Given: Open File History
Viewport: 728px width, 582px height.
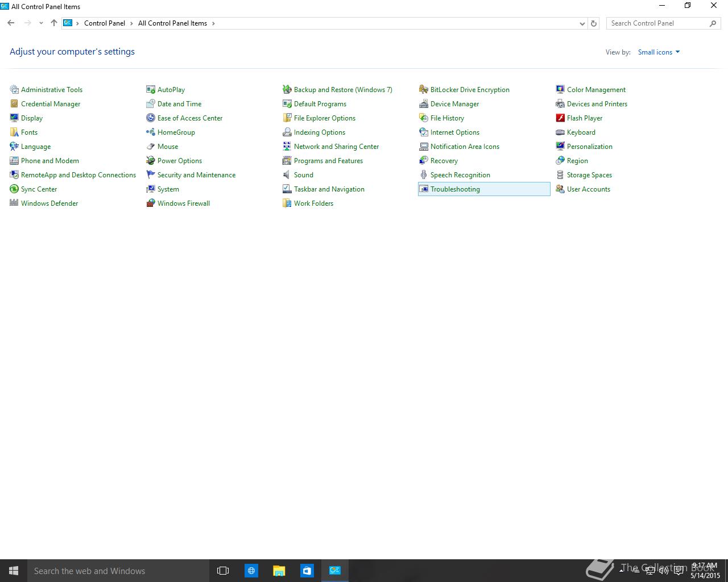Looking at the screenshot, I should [447, 118].
